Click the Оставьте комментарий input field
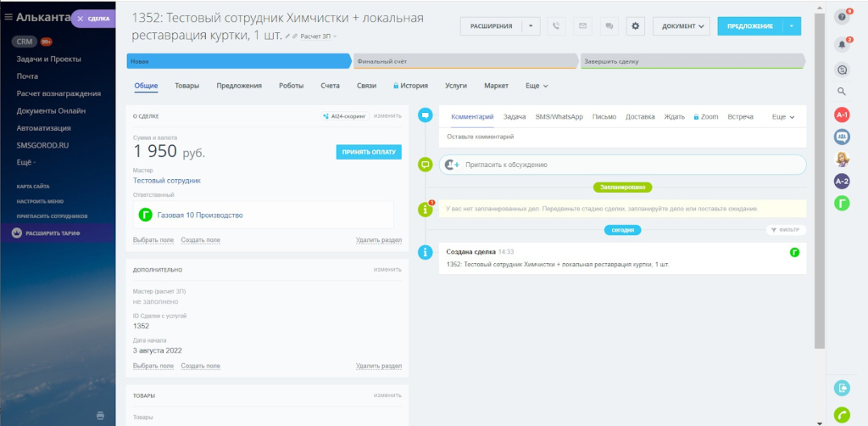This screenshot has height=426, width=868. click(x=622, y=137)
